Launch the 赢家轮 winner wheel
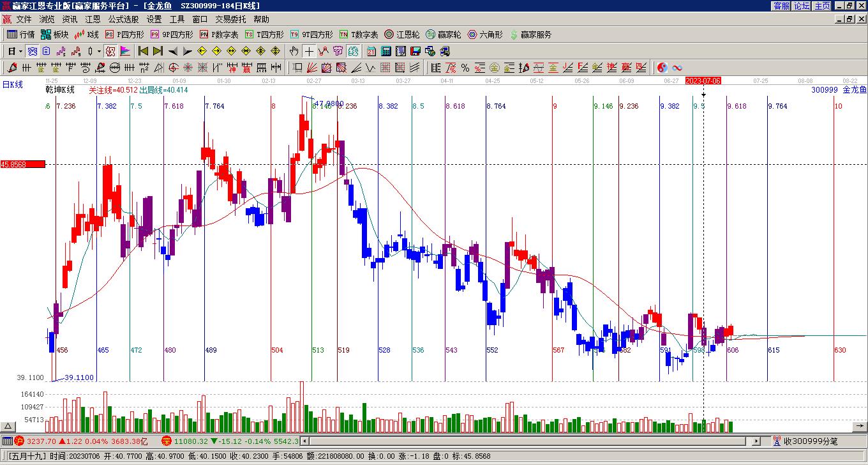The height and width of the screenshot is (465, 868). 444,34
